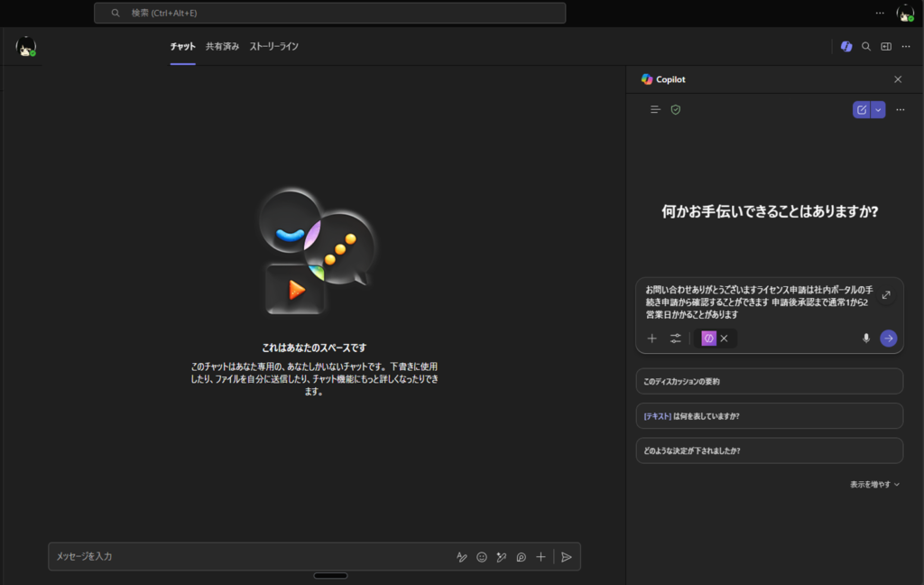
Task: Open the Copilot prompt settings sliders icon
Action: click(676, 339)
